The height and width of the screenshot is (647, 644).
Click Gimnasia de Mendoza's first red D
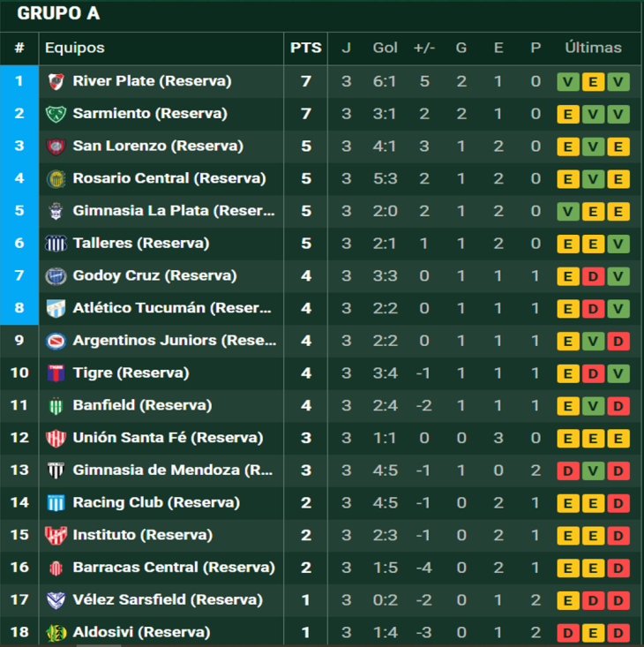click(568, 471)
